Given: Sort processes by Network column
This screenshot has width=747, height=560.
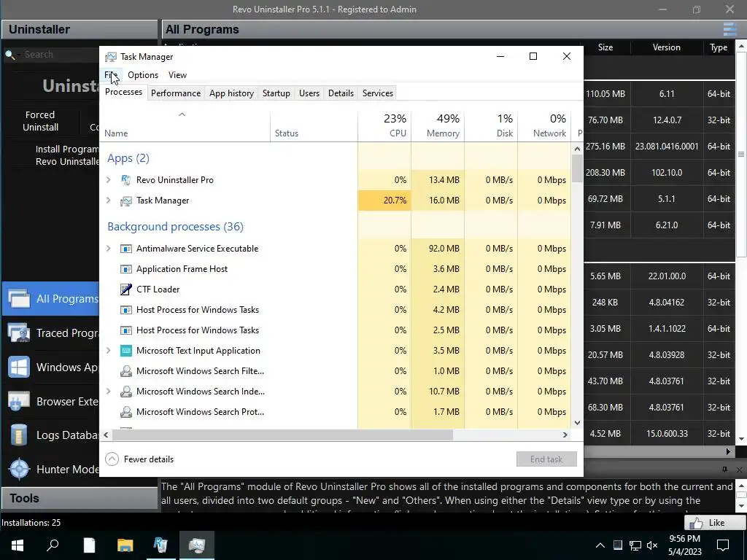Looking at the screenshot, I should pyautogui.click(x=544, y=125).
